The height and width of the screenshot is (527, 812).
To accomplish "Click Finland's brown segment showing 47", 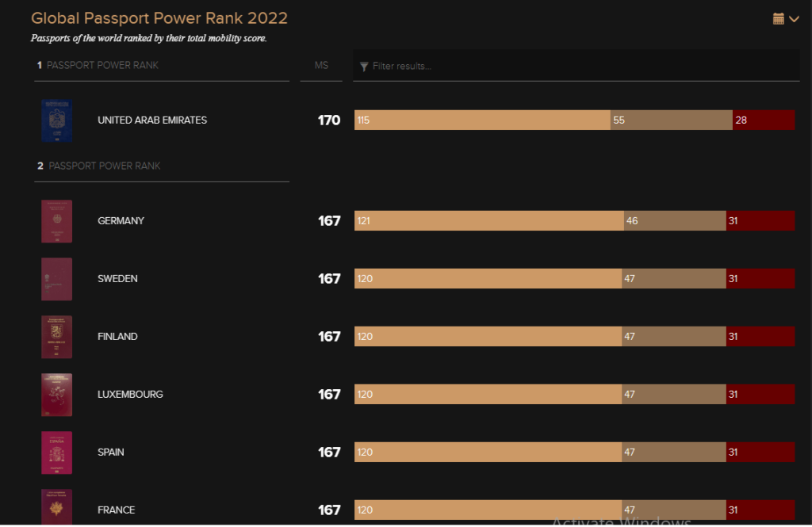I will click(x=673, y=337).
